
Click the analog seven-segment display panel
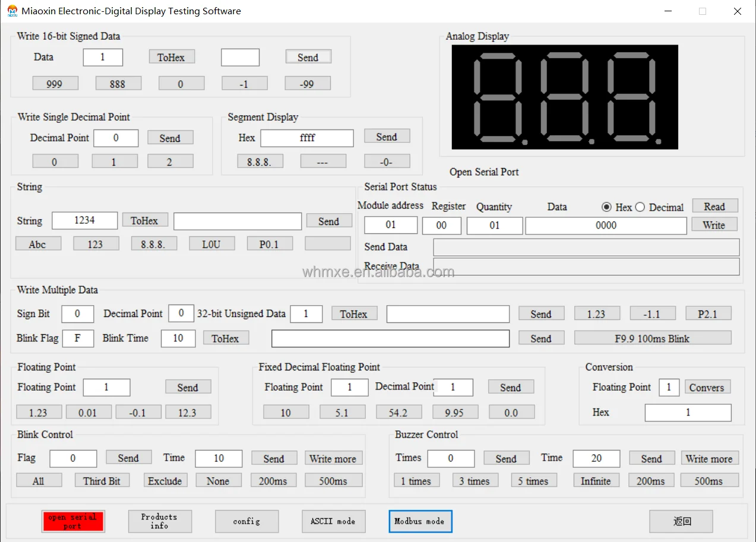coord(565,97)
